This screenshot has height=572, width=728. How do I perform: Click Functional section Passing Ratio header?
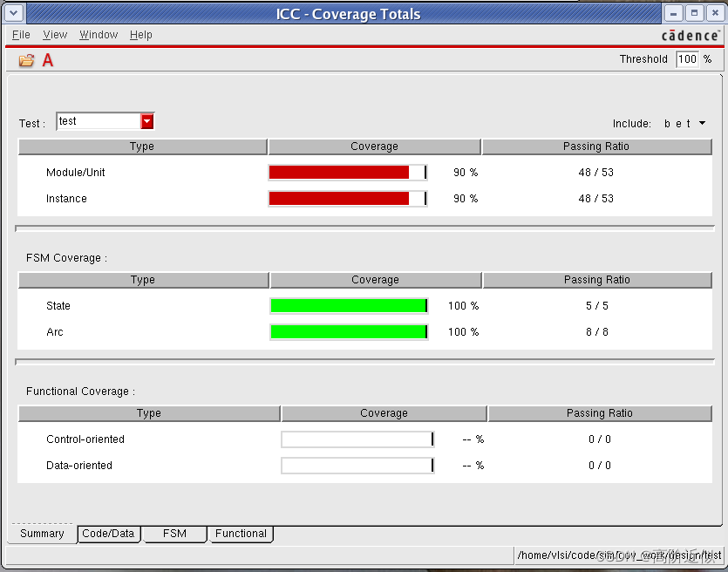[x=599, y=412]
